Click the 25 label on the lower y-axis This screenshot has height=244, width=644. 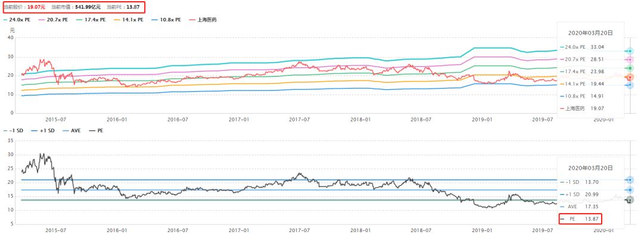[x=11, y=168]
